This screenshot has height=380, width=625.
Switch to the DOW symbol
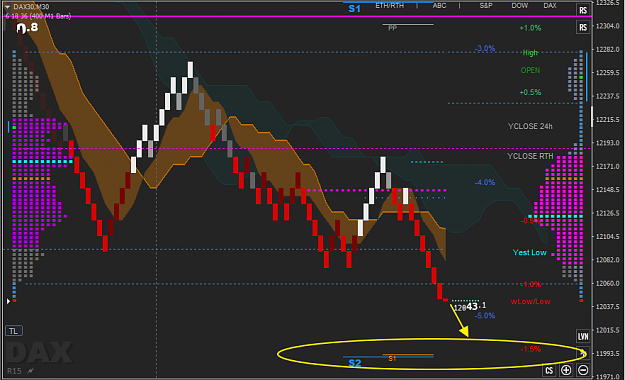520,6
